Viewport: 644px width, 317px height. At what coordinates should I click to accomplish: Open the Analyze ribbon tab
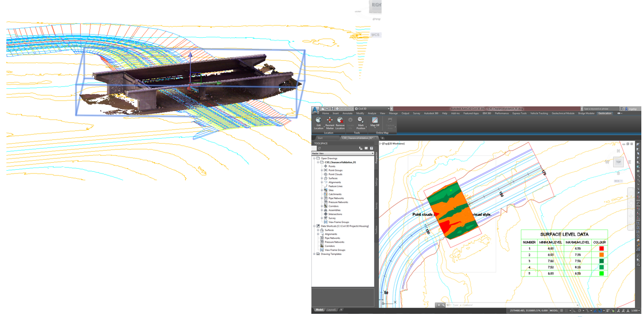tap(371, 113)
